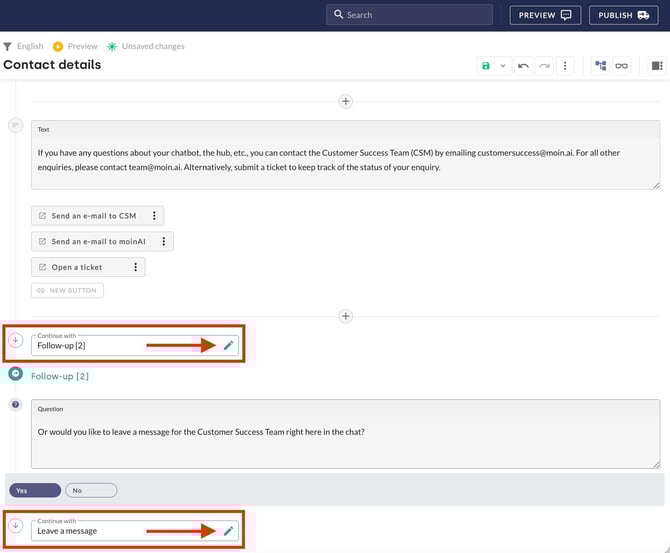This screenshot has height=553, width=670.
Task: Click the glasses preview icon
Action: (621, 66)
